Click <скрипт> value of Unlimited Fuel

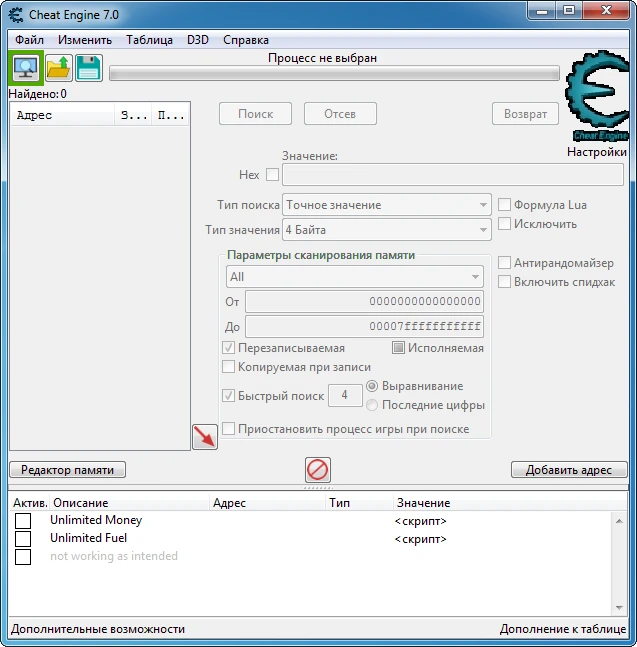[420, 539]
